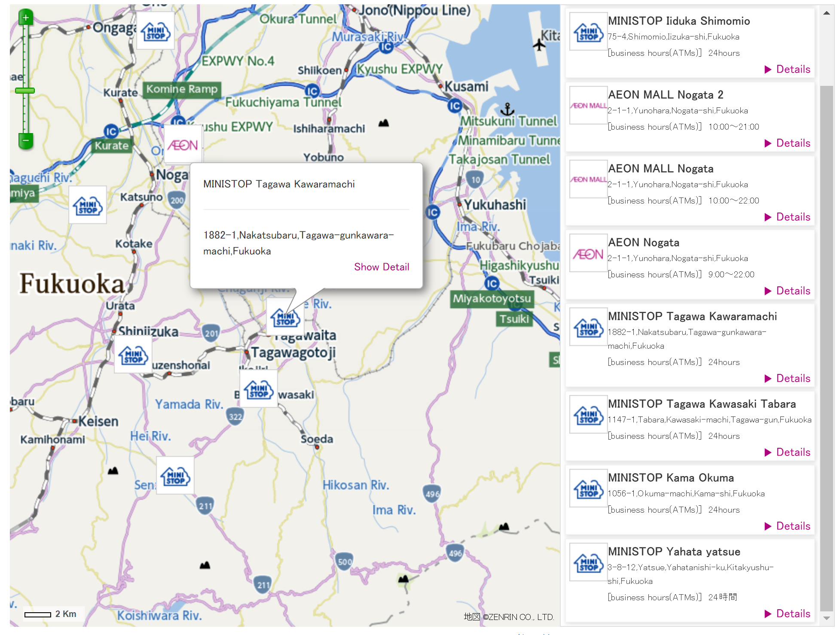
Task: Click the scrollbar down arrow in the store list
Action: [x=826, y=618]
